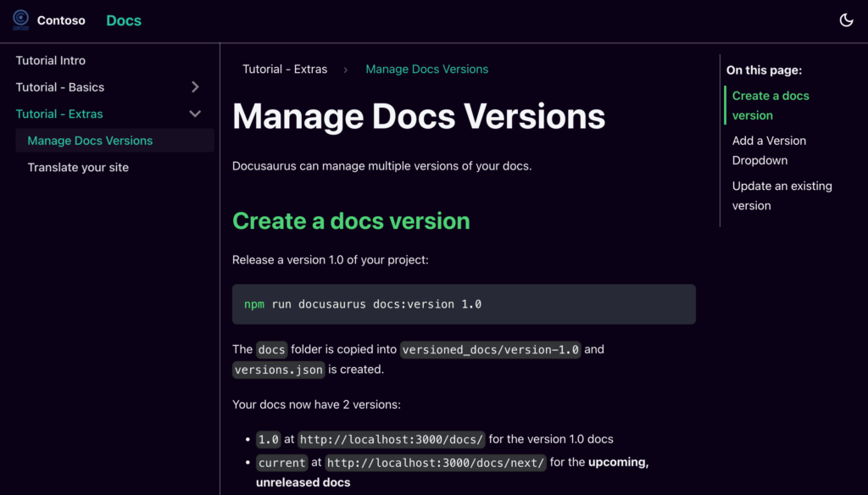The width and height of the screenshot is (868, 495).
Task: Click the npm run docusaurus code block
Action: click(x=464, y=304)
